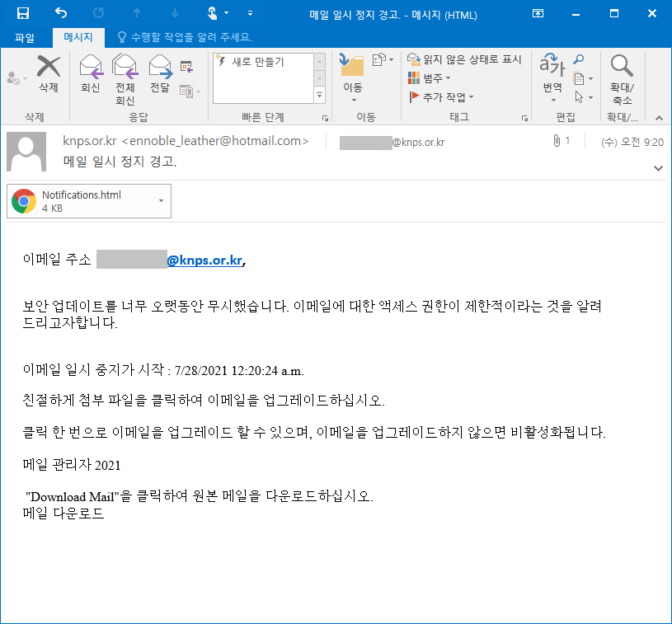This screenshot has height=624, width=672.
Task: Open the more respond actions dropdown
Action: click(x=190, y=91)
